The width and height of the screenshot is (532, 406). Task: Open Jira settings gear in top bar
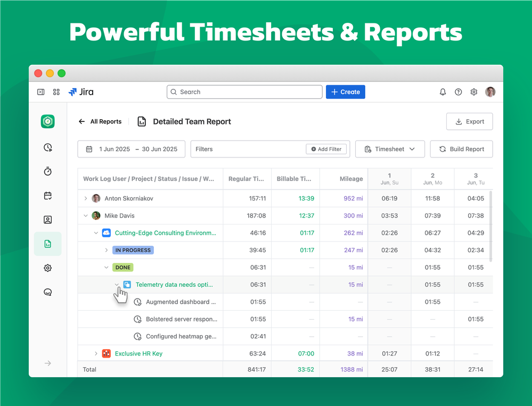[474, 92]
